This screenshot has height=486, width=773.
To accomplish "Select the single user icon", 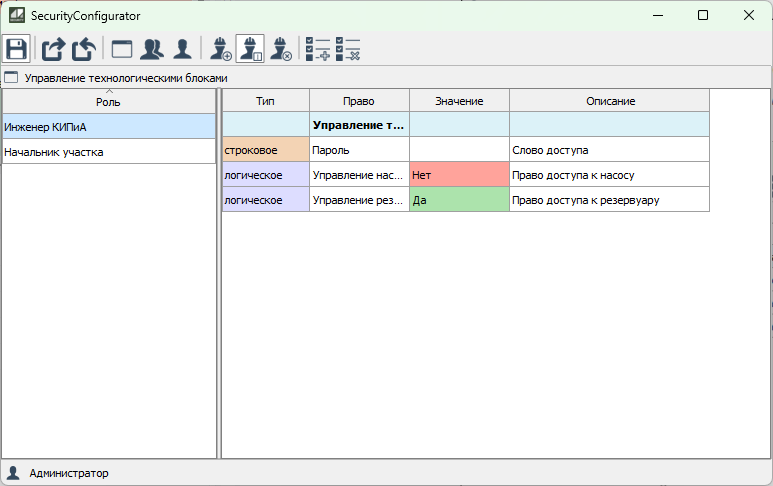I will click(x=182, y=49).
